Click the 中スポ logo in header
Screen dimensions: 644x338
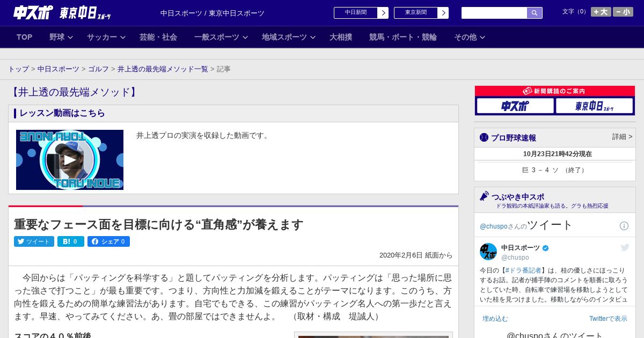[x=33, y=12]
